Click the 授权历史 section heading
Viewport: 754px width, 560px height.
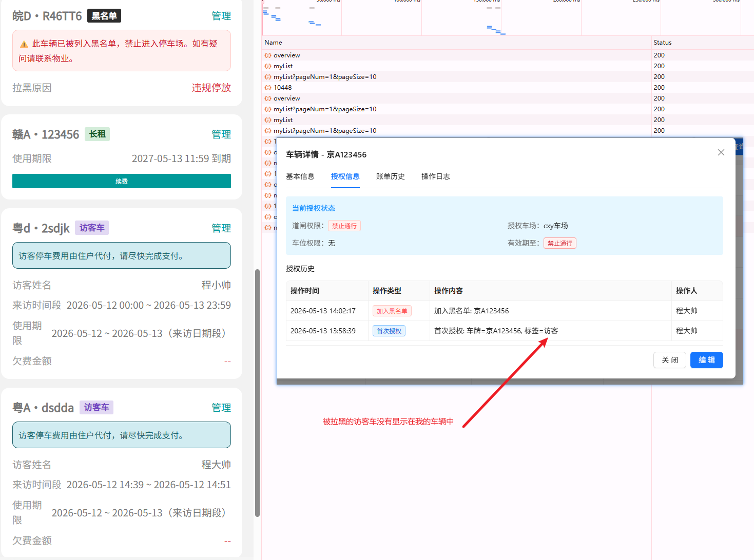click(x=300, y=269)
